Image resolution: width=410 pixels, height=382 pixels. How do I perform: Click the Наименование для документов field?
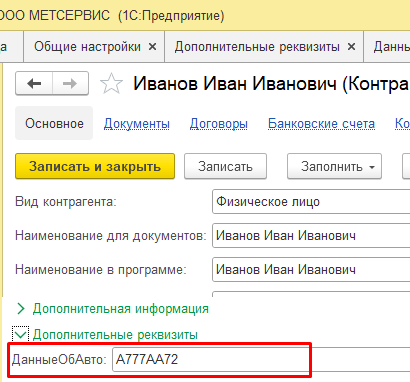pyautogui.click(x=311, y=236)
